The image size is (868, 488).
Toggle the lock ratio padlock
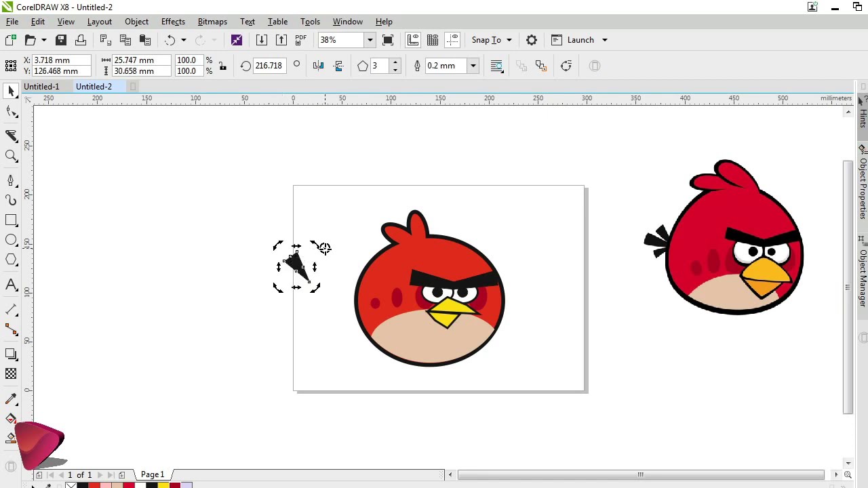[x=222, y=66]
